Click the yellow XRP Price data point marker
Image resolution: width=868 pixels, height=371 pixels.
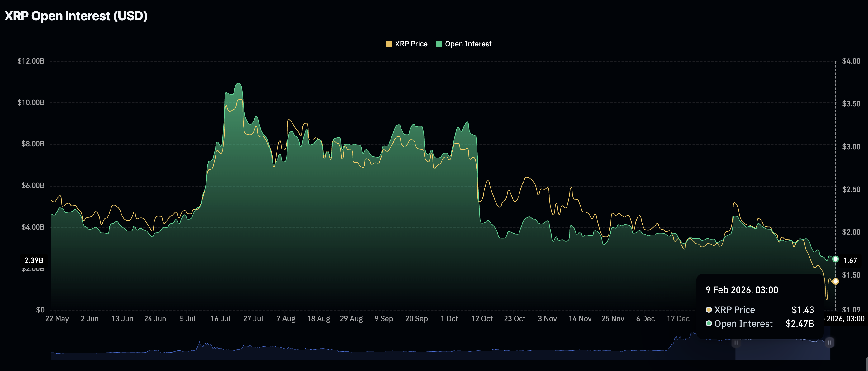click(x=835, y=281)
